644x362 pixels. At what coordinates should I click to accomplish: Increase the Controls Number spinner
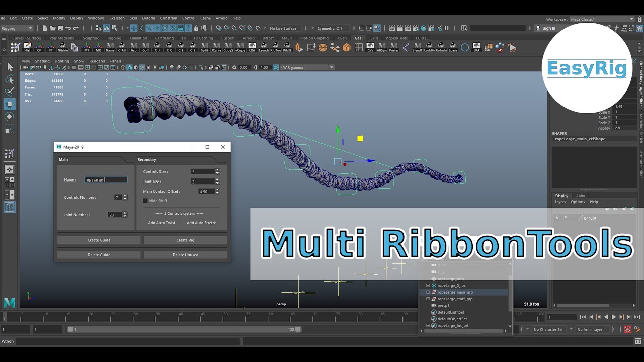125,196
